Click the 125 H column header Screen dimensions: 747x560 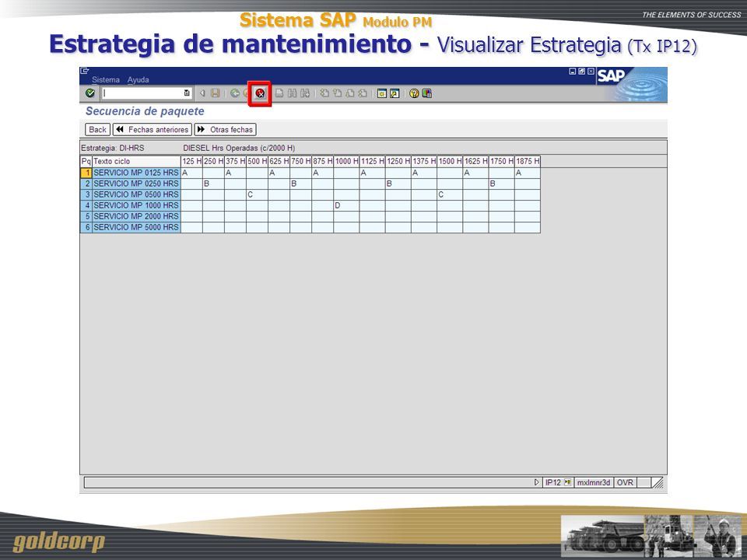pyautogui.click(x=192, y=162)
